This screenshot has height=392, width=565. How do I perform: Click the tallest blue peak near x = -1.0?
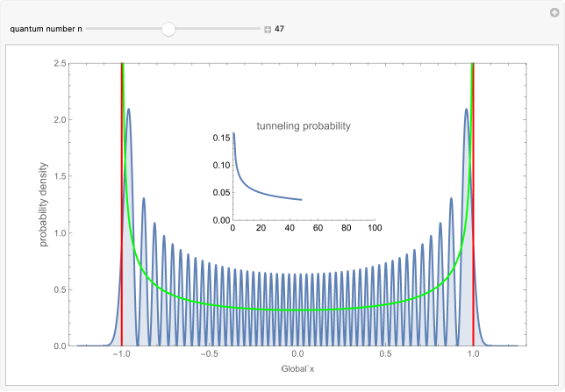[x=129, y=110]
